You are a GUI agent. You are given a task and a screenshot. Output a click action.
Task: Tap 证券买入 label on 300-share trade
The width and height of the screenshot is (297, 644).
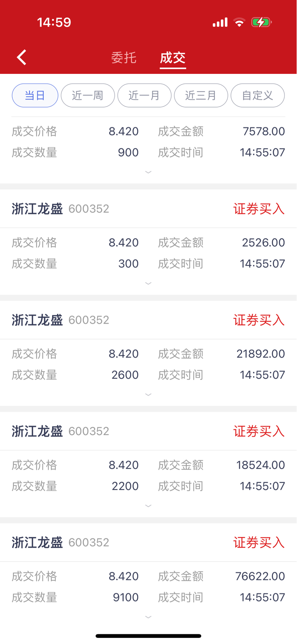coord(259,209)
